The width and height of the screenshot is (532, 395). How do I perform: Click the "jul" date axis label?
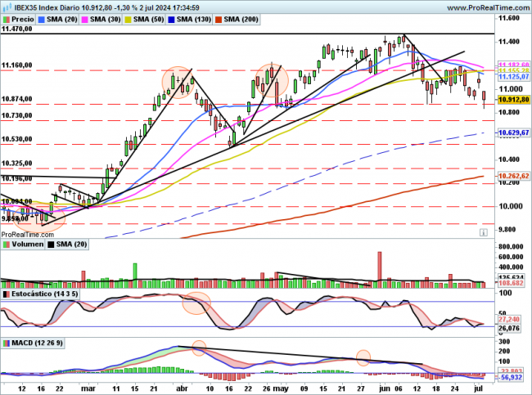(478, 388)
